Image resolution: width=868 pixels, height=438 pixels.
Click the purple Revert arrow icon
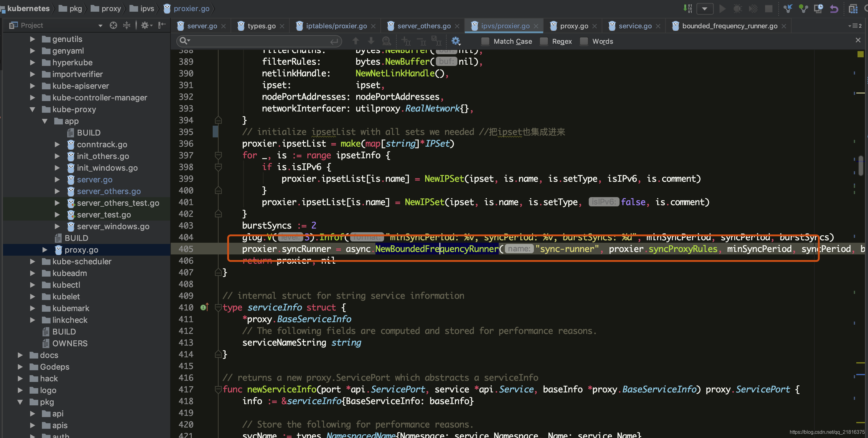pos(834,8)
